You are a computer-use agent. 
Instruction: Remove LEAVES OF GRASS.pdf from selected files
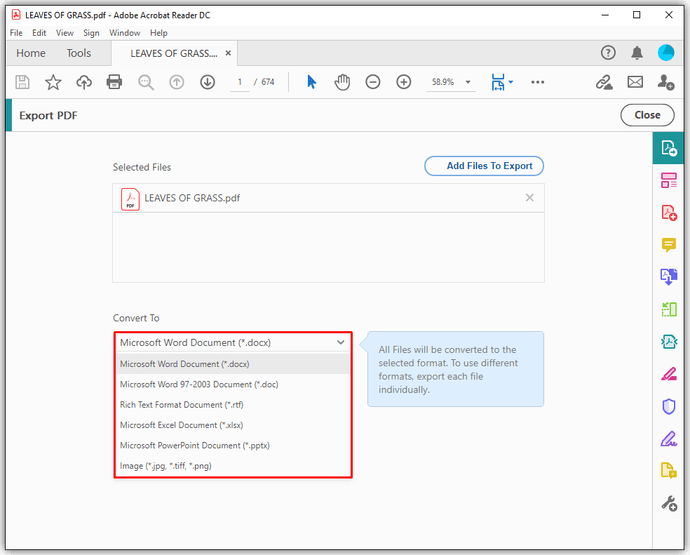pos(529,198)
